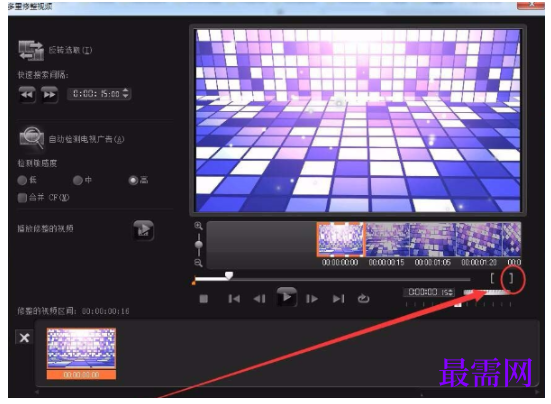Viewport: 551px width, 404px height.
Task: Select the trimmed clip thumbnail in the list
Action: coord(81,349)
